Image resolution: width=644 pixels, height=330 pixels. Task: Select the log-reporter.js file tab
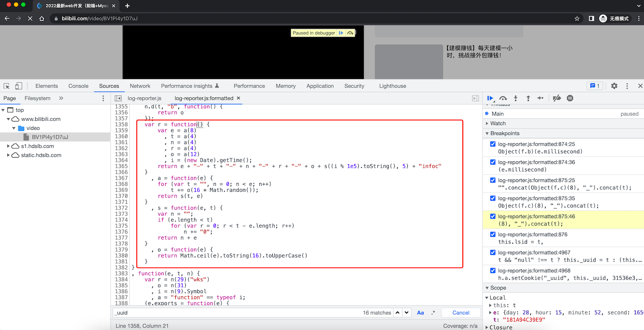(145, 98)
